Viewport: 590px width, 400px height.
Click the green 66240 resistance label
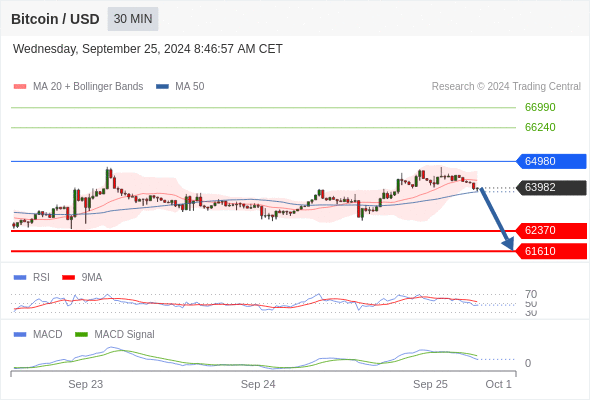click(540, 127)
